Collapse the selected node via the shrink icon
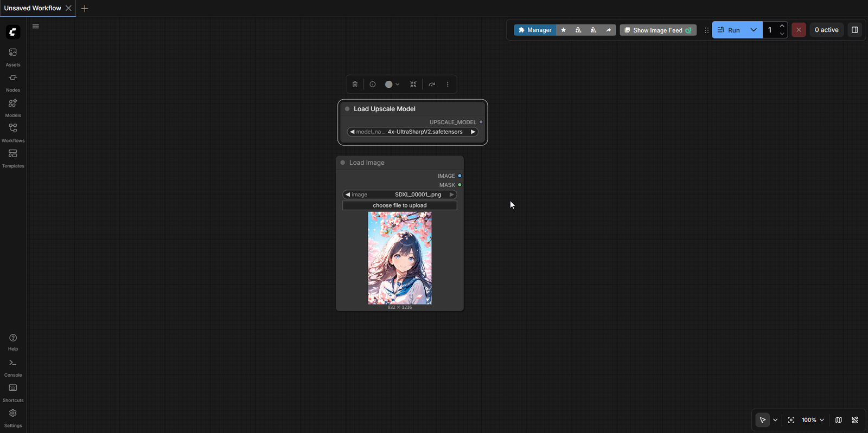The width and height of the screenshot is (868, 433). click(413, 85)
